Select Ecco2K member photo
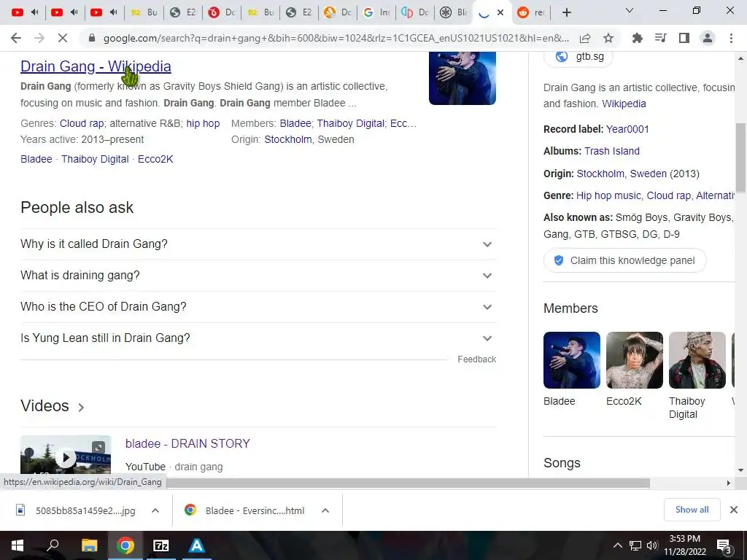 [x=634, y=360]
